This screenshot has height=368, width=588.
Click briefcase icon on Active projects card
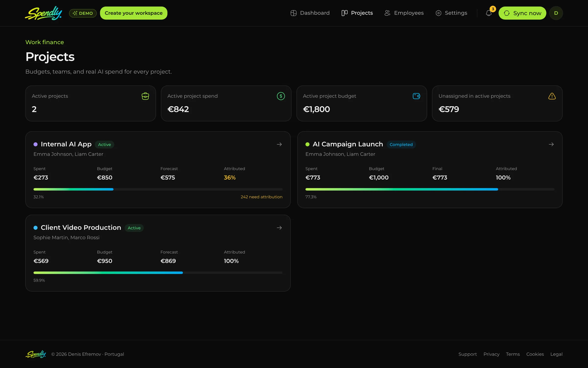[145, 96]
